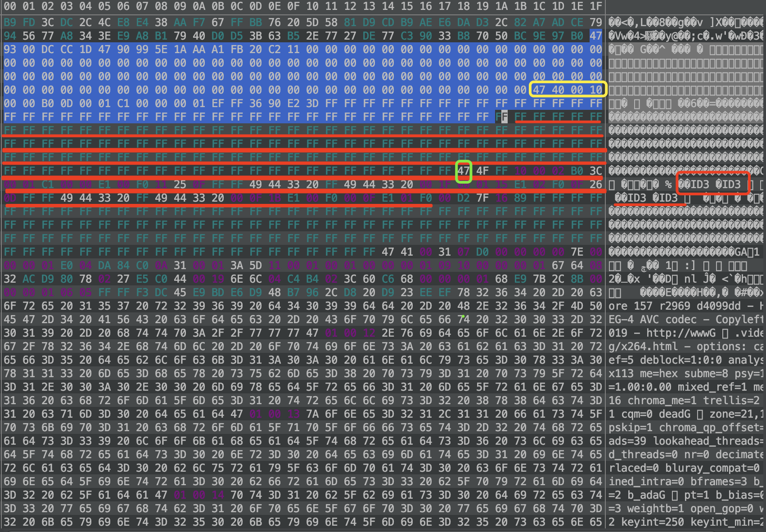This screenshot has height=532, width=766.
Task: Click the column header 0F
Action: click(293, 6)
